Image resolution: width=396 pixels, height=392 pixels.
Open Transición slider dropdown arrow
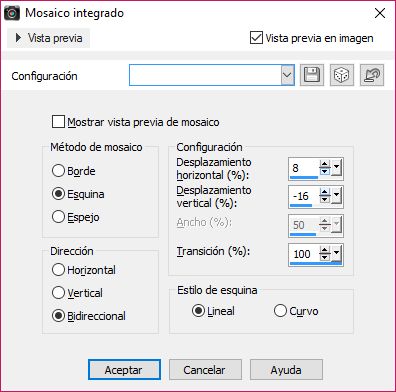coord(336,254)
